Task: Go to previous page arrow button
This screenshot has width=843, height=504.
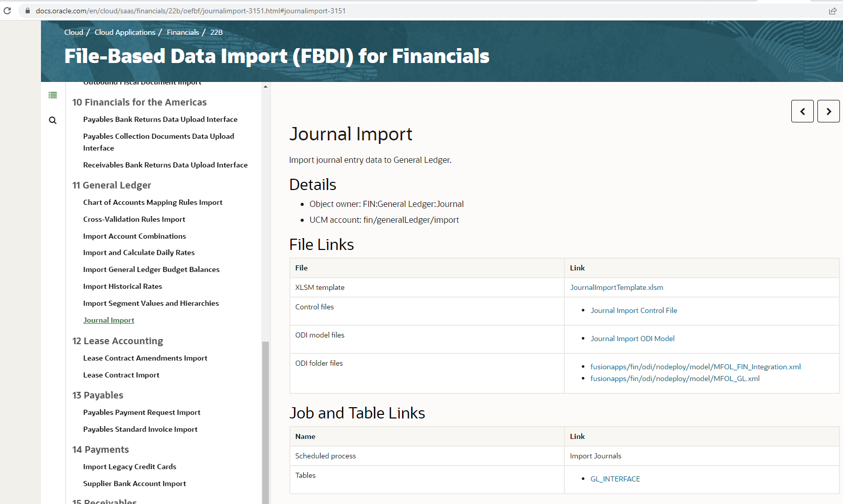Action: [x=803, y=111]
